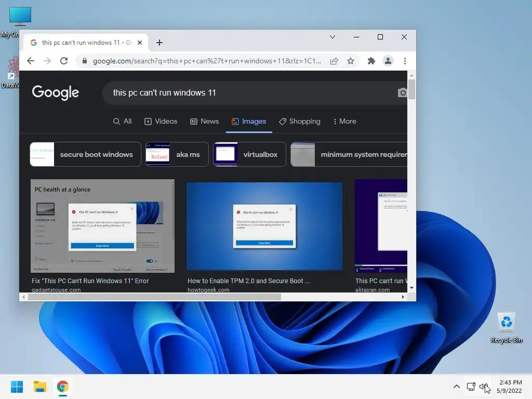
Task: Open the 'PC health at a glance' image result
Action: pos(102,226)
